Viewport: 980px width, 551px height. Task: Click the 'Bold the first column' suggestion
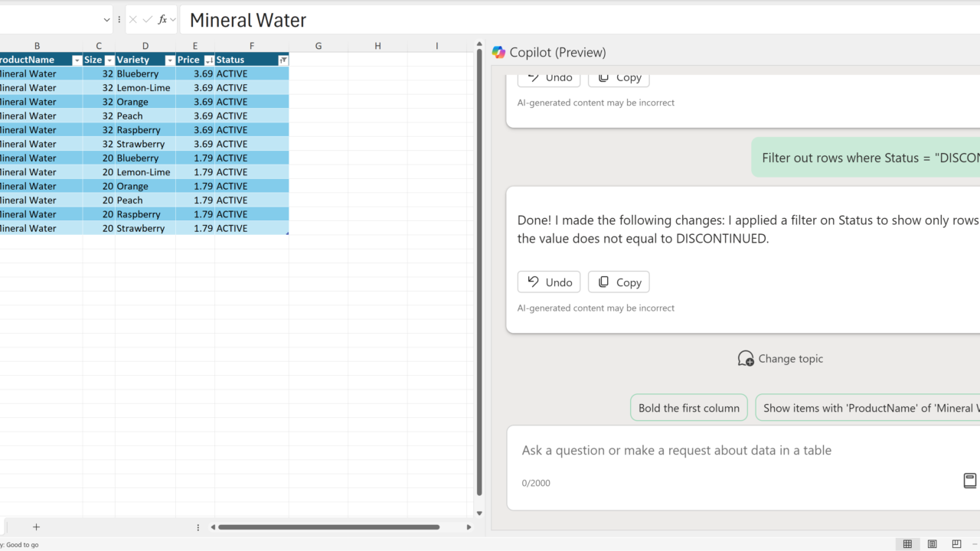click(688, 408)
